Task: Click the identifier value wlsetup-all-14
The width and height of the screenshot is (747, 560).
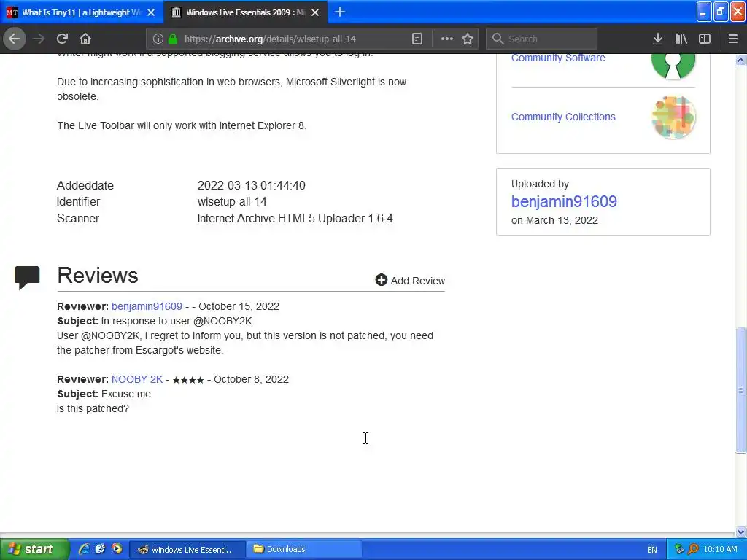Action: tap(232, 201)
